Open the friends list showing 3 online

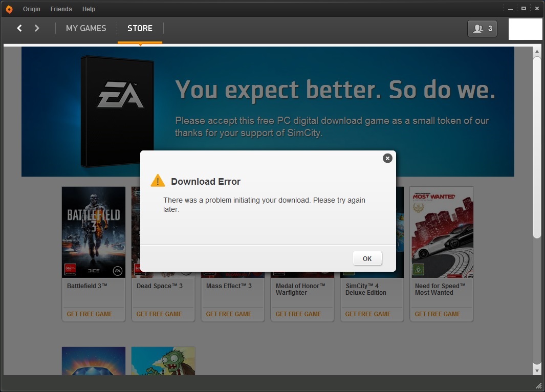pyautogui.click(x=482, y=29)
